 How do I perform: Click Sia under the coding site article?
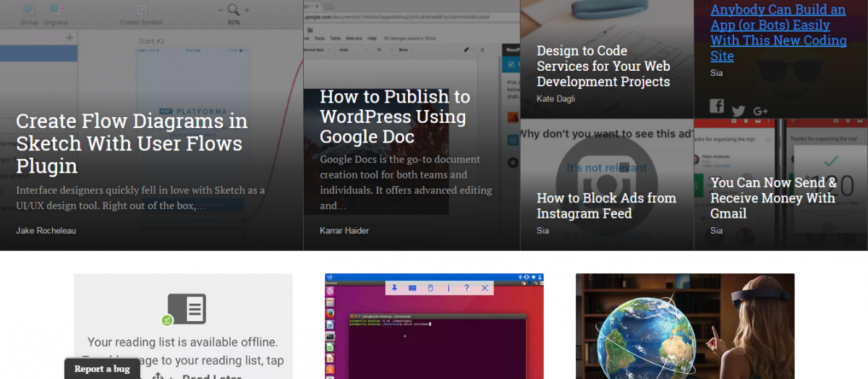[x=716, y=73]
